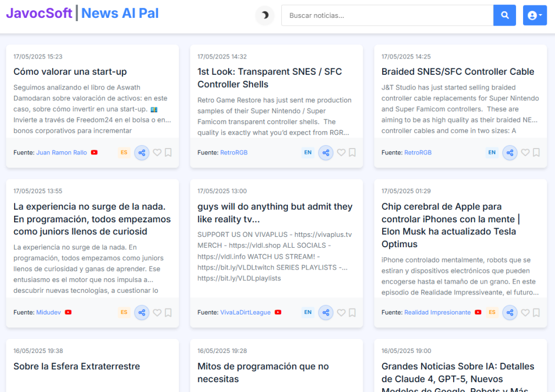The image size is (555, 392).
Task: Click ES language badge on start-up card
Action: pos(124,152)
